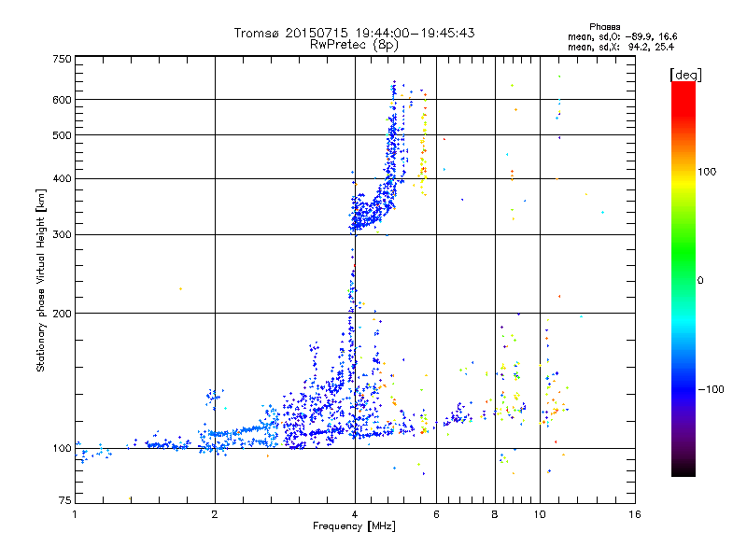The image size is (747, 560).
Task: Click the '16' x-axis tick label
Action: [635, 514]
